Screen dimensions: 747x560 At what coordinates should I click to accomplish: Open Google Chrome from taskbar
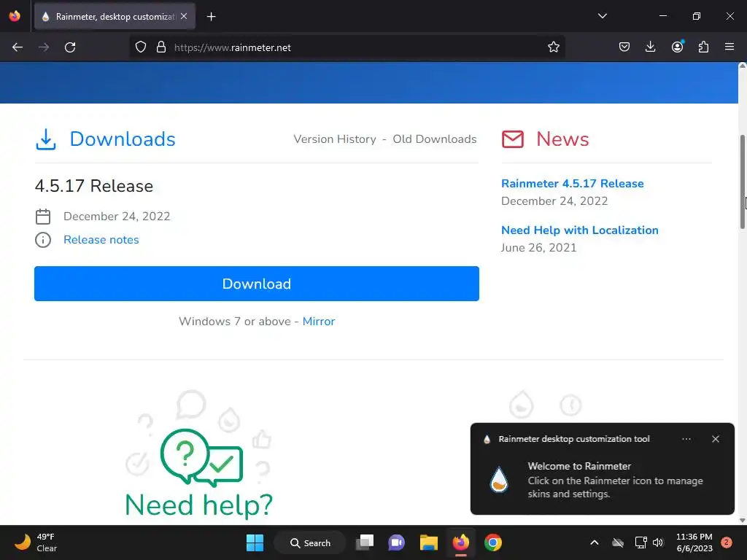493,542
